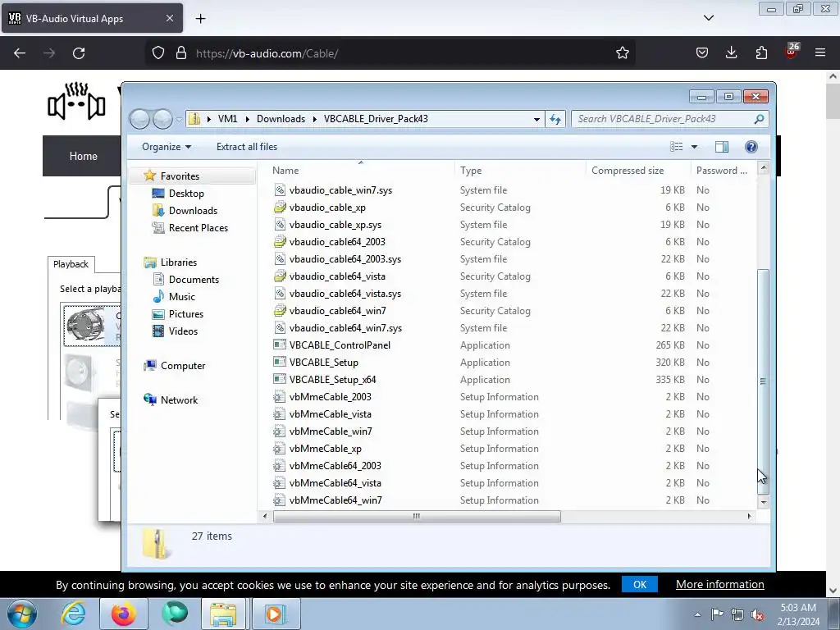Screen dimensions: 840x630
Task: Expand the view options dropdown arrow
Action: (x=694, y=147)
